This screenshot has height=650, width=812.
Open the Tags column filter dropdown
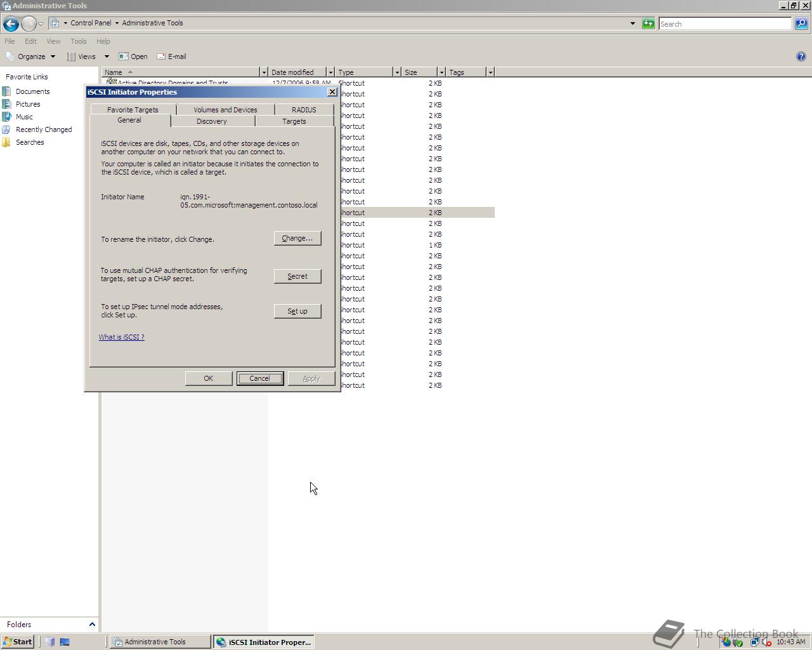(x=490, y=72)
